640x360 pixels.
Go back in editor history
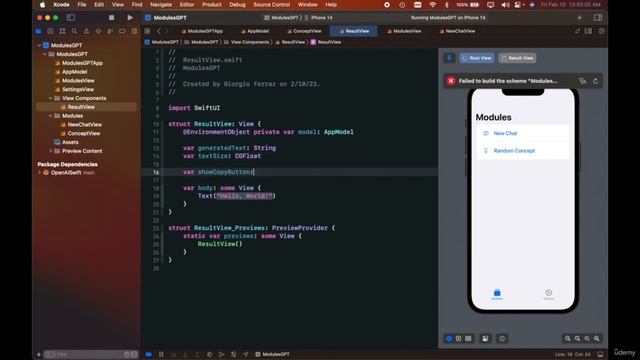pyautogui.click(x=159, y=31)
